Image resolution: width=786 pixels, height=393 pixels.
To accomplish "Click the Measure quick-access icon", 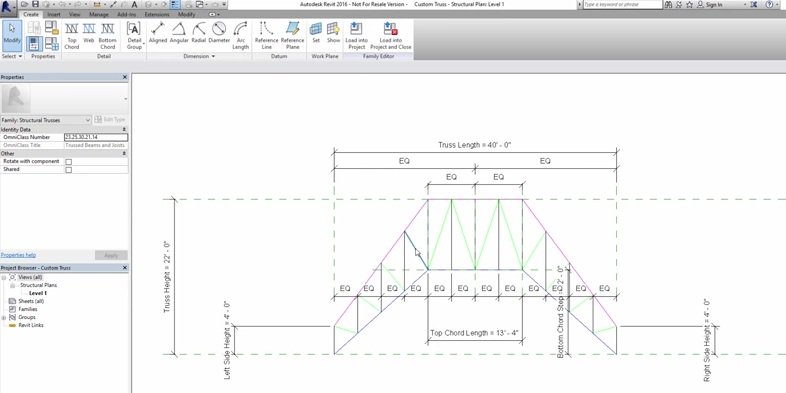I will [97, 5].
